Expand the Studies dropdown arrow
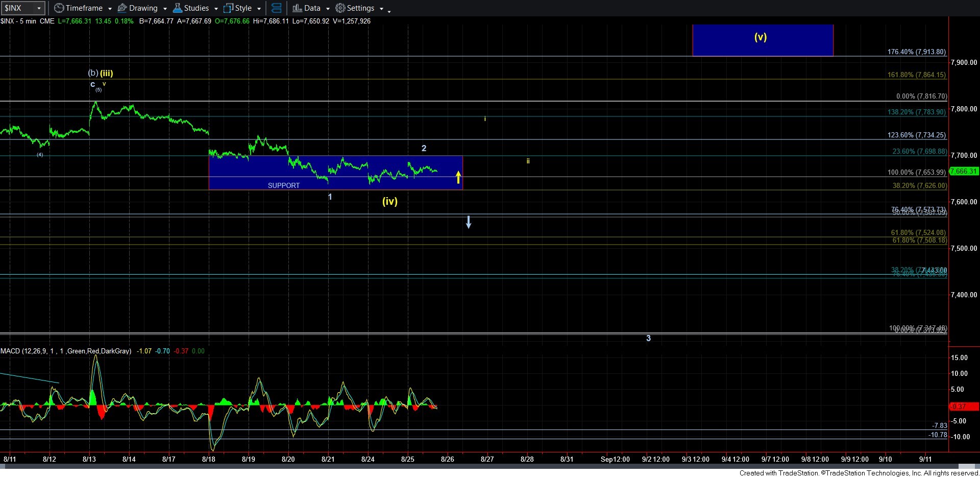Viewport: 980px width, 477px height. pyautogui.click(x=216, y=9)
